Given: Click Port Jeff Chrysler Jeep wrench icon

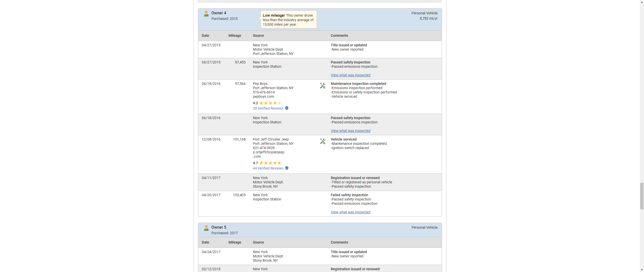Looking at the screenshot, I should coord(323,141).
